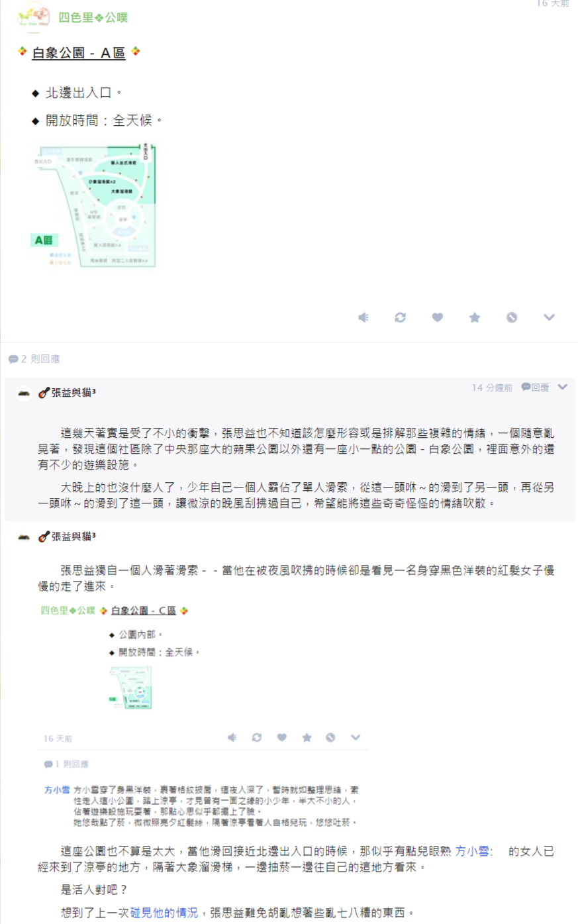578x924 pixels.
Task: Favorite the A區 post with star icon
Action: (475, 318)
